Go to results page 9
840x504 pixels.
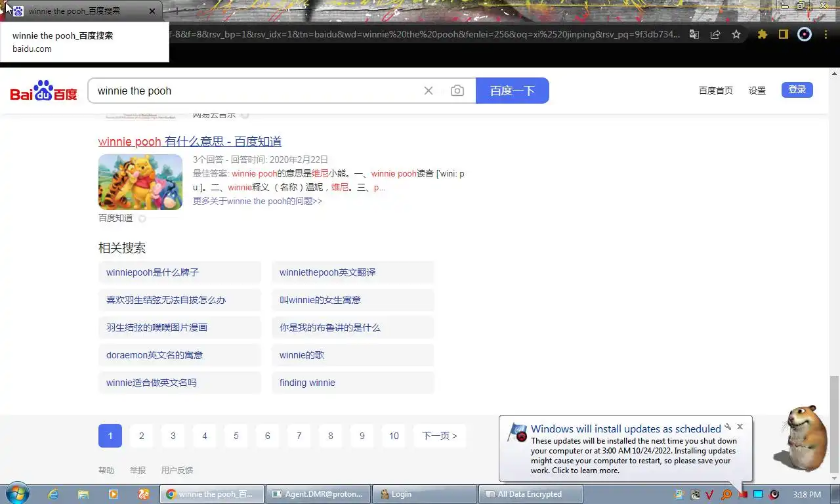tap(362, 436)
